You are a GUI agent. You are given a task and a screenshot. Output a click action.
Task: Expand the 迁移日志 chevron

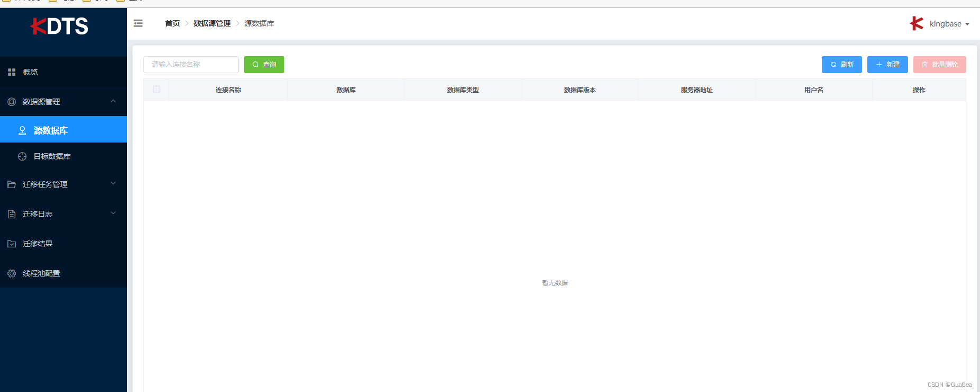tap(113, 213)
